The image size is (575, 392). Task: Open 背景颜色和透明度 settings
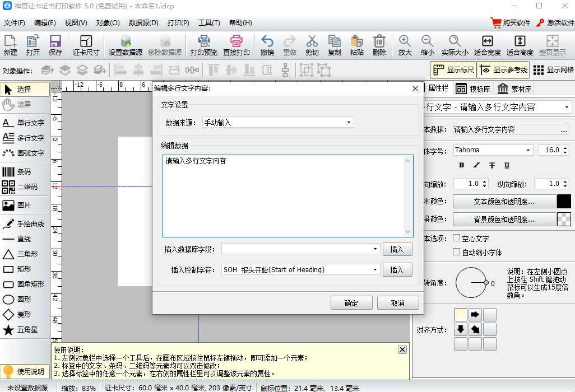(504, 220)
